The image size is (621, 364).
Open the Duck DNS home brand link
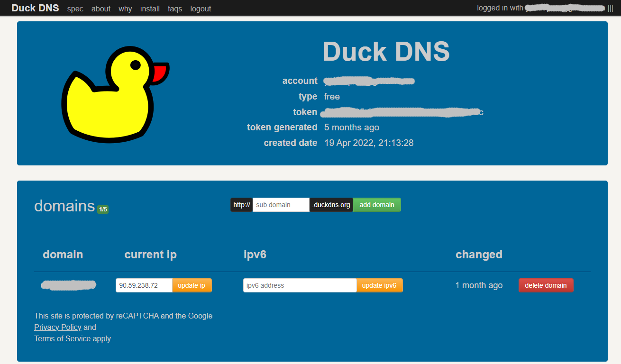coord(35,8)
